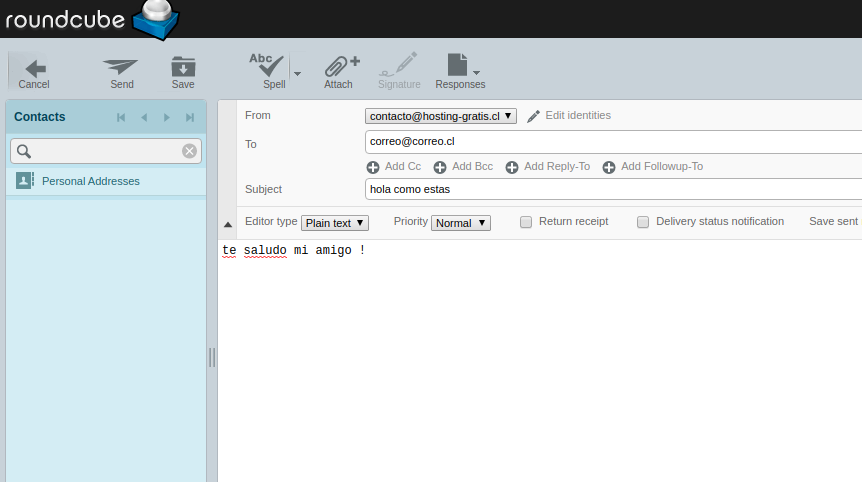Add a Followup-To field link

662,167
